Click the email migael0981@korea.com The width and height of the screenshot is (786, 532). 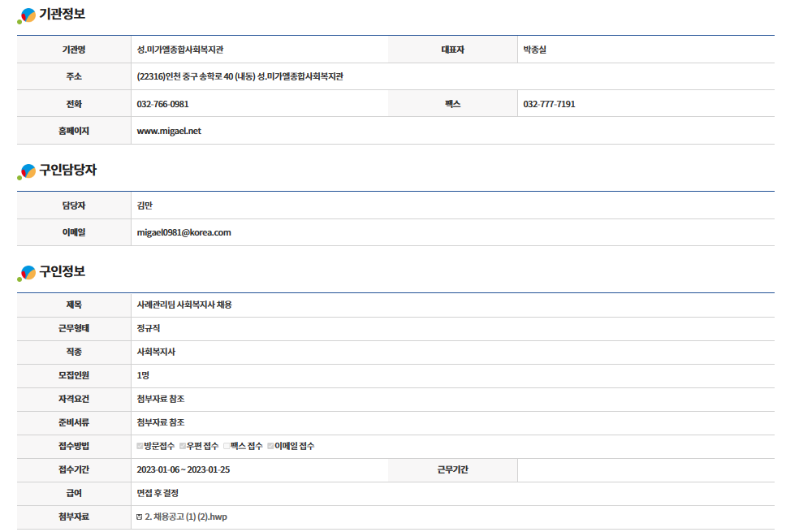click(184, 232)
